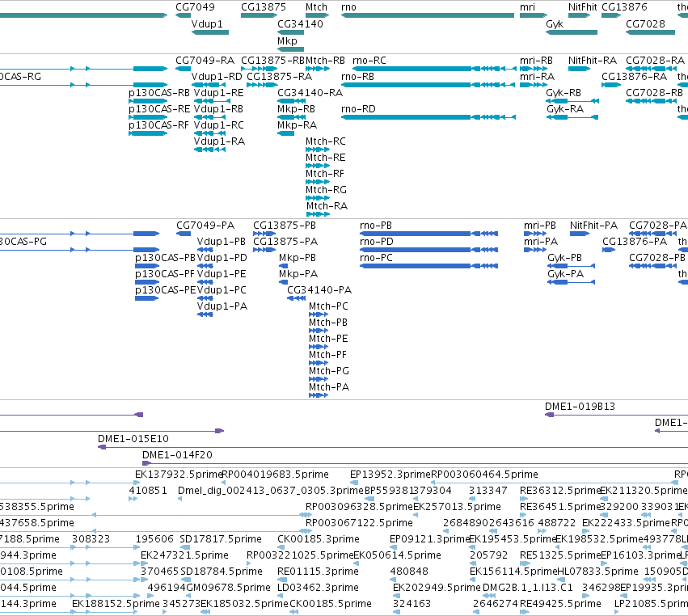Select the Vdup1-PA protein label
The height and width of the screenshot is (616, 688).
(x=222, y=306)
